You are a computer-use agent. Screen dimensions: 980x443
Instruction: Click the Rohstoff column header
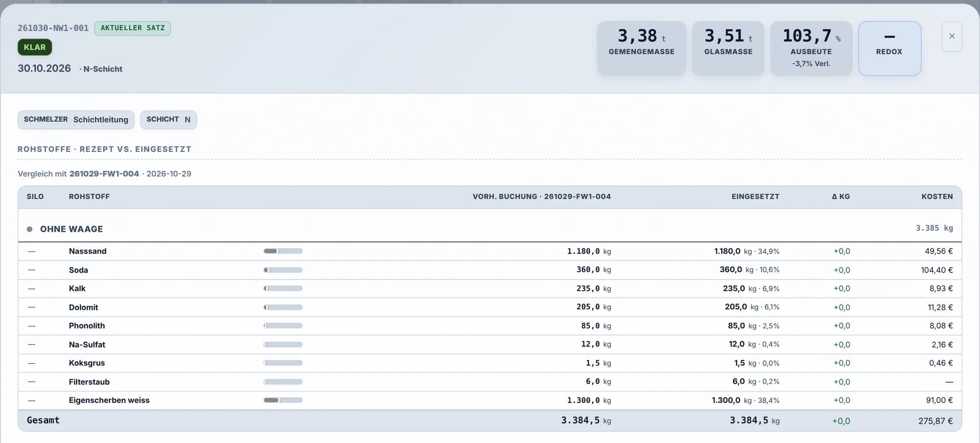[89, 196]
